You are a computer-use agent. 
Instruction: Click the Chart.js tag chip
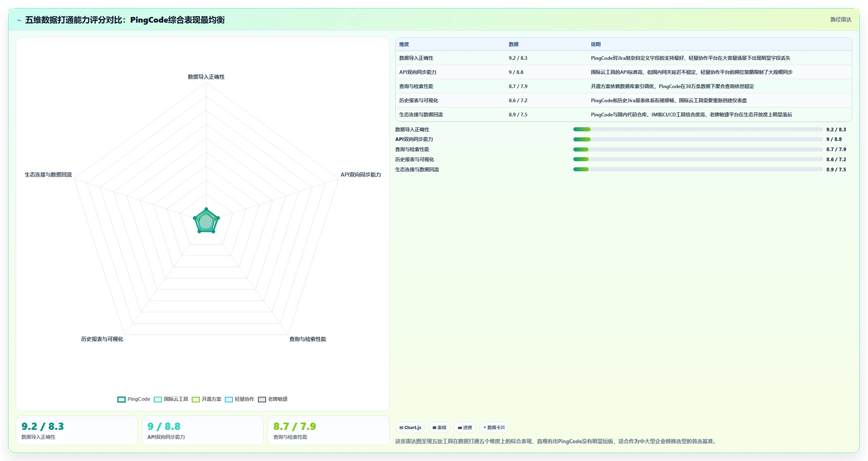(410, 427)
